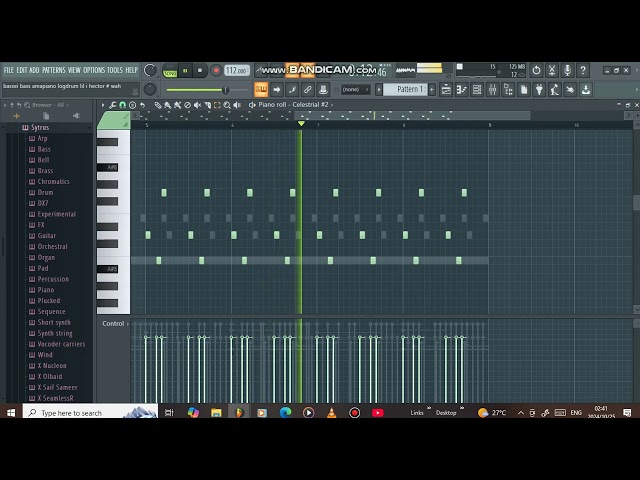Pause playback with the pause button

pos(185,71)
